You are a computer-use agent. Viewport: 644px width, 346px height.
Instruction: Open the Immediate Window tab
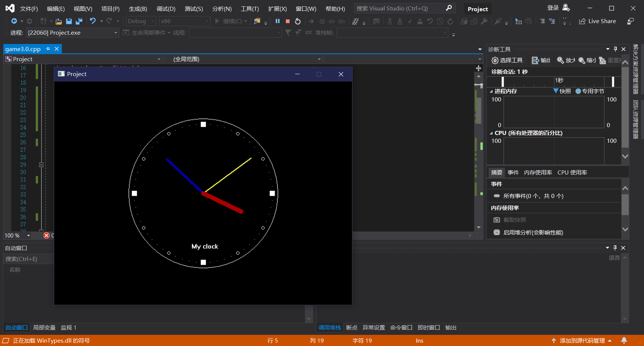click(429, 328)
